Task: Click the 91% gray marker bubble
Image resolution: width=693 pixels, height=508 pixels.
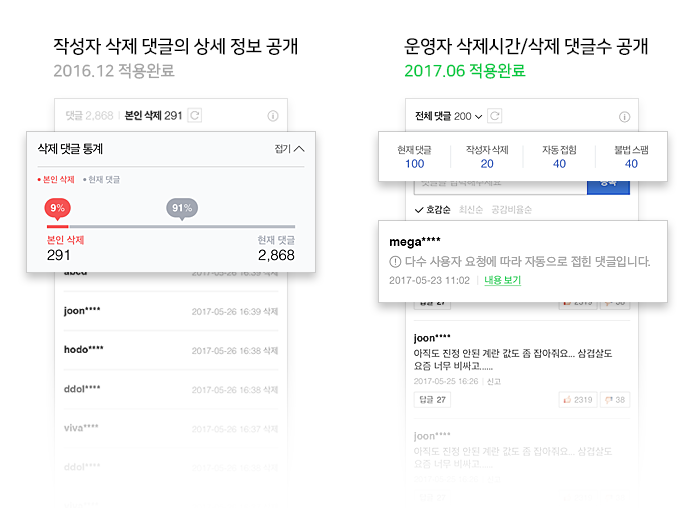Action: click(x=181, y=209)
